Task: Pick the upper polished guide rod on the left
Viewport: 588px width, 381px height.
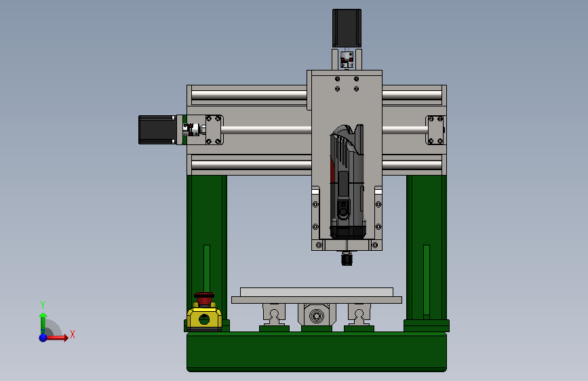Action: pyautogui.click(x=250, y=95)
